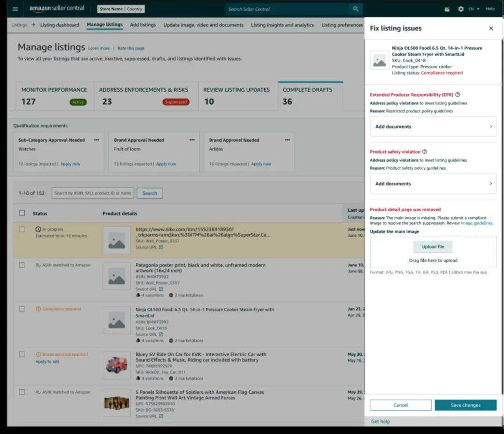This screenshot has height=434, width=504.
Task: Open the Store Name | Country selector
Action: (121, 9)
